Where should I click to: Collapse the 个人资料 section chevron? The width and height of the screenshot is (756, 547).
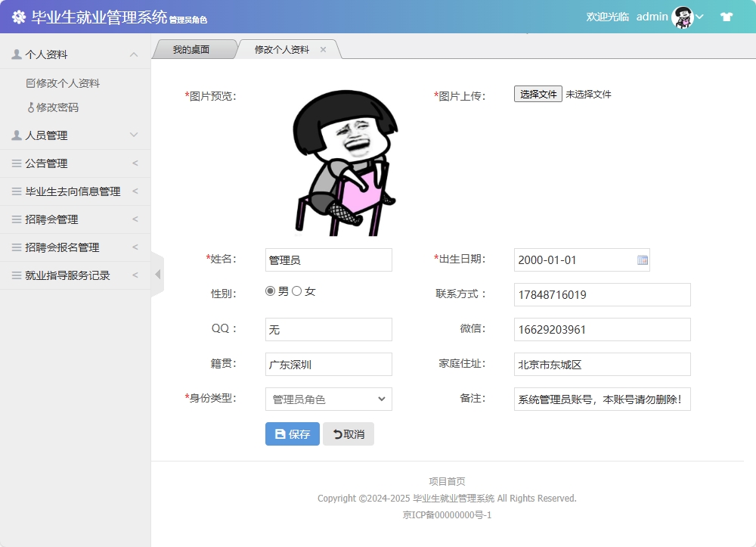click(x=135, y=53)
